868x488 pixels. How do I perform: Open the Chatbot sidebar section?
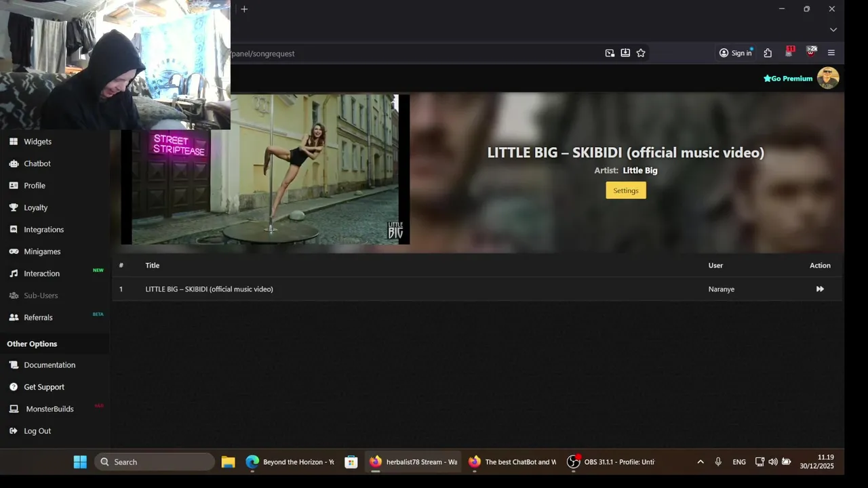click(37, 163)
